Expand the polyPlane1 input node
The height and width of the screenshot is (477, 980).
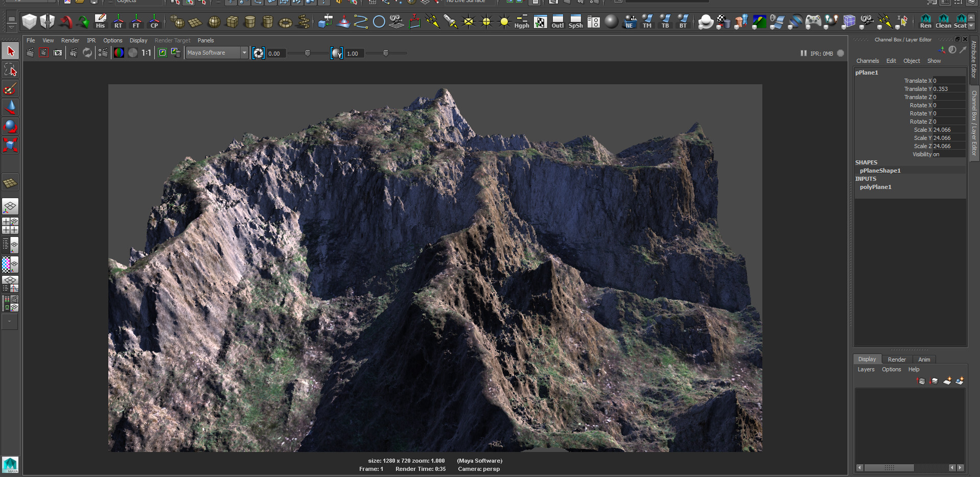click(877, 187)
